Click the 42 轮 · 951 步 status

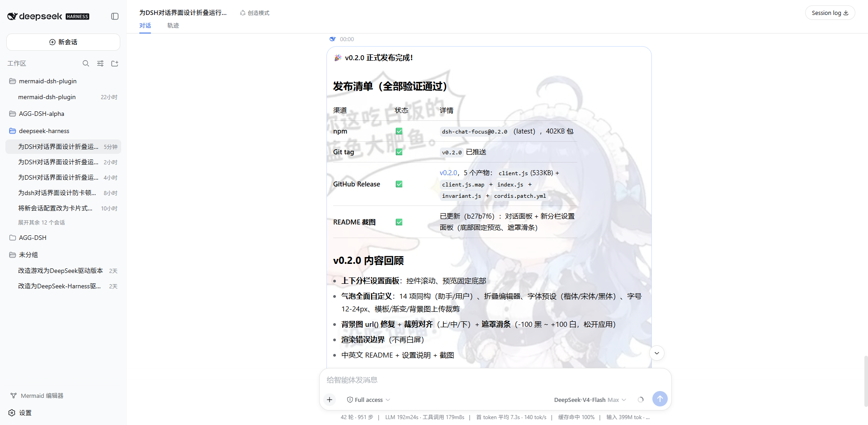pos(357,417)
